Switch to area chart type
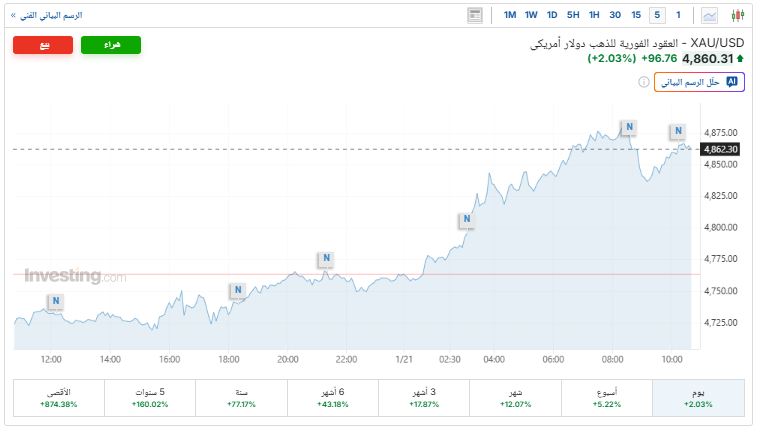The image size is (761, 433). pos(710,15)
